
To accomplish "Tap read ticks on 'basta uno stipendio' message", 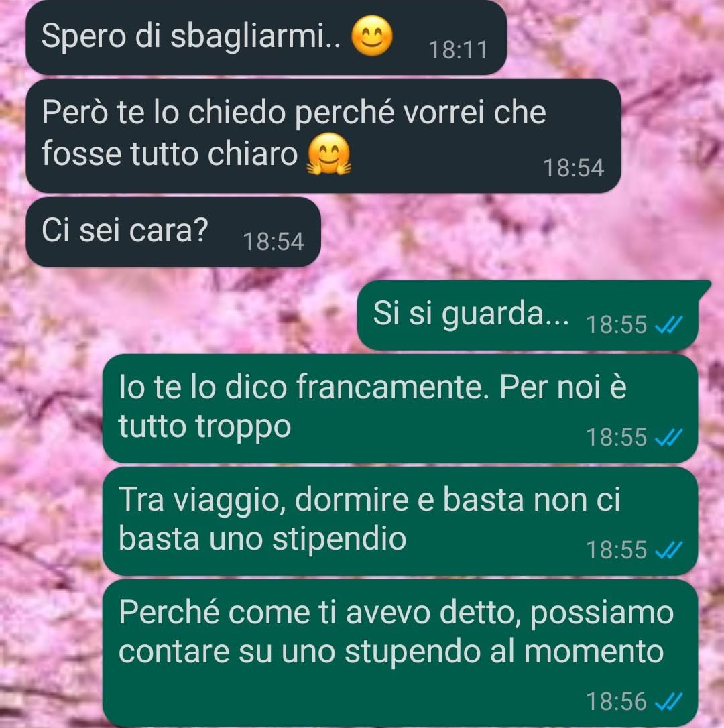I will pyautogui.click(x=669, y=550).
